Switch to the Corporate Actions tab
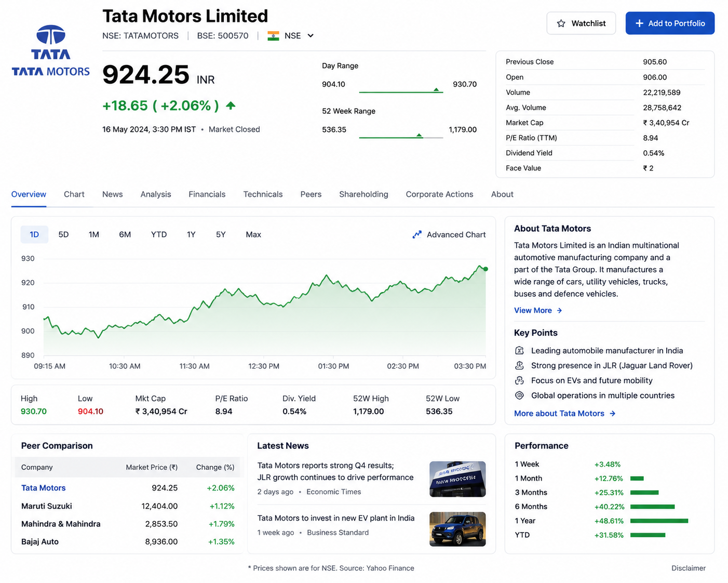The width and height of the screenshot is (728, 583). [x=440, y=194]
